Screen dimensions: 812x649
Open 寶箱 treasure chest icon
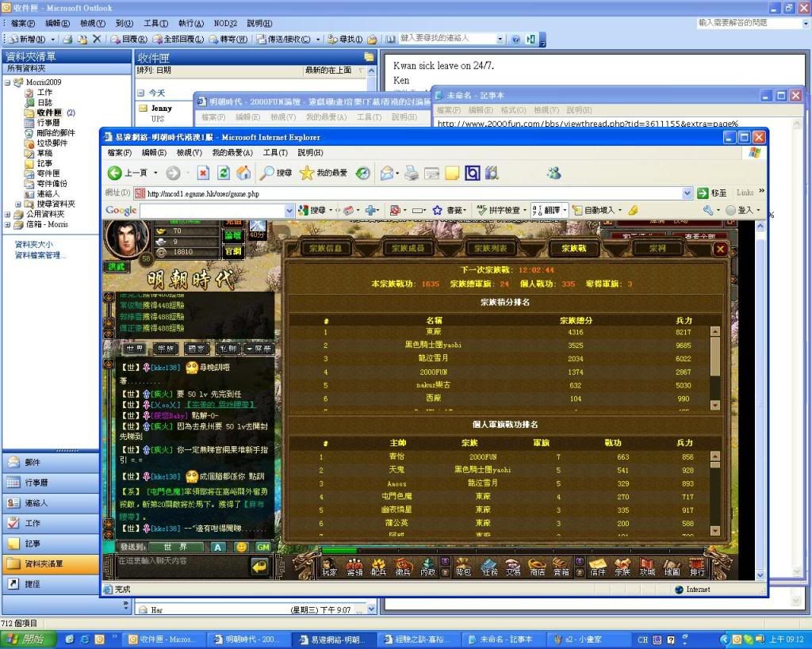tap(561, 567)
